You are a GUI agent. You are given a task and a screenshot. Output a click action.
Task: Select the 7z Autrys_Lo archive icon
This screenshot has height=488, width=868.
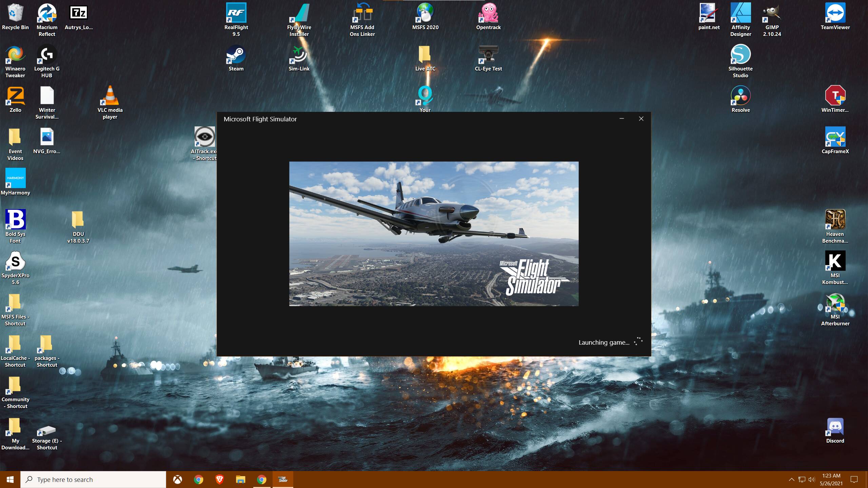pos(78,17)
